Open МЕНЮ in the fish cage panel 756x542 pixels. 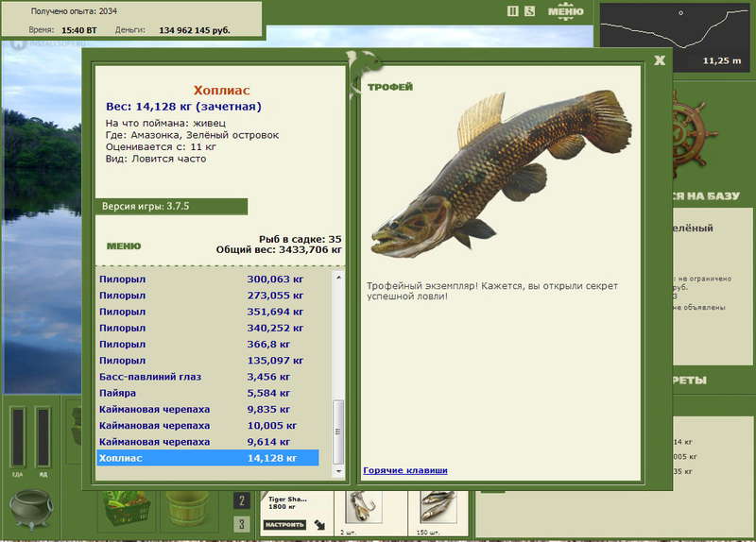[x=124, y=246]
